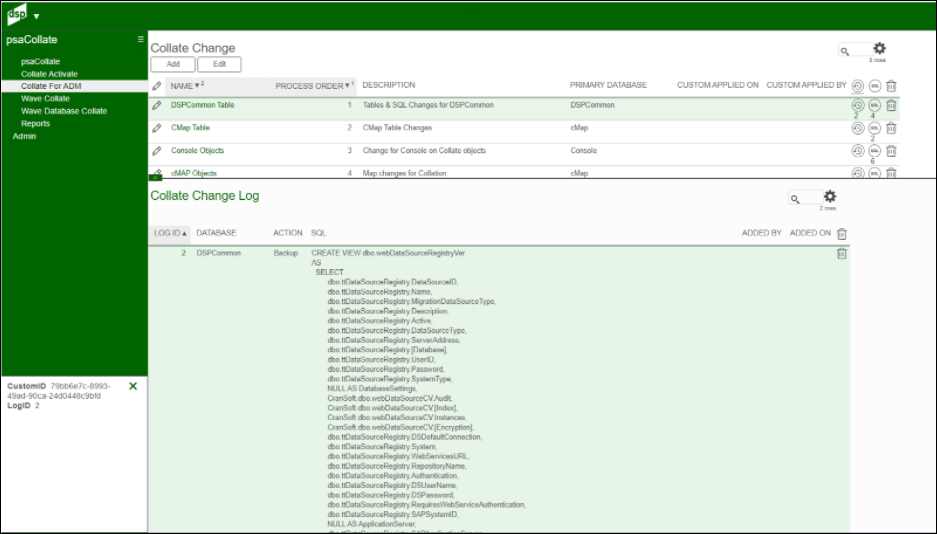The height and width of the screenshot is (534, 937).
Task: Click the Add button
Action: [173, 64]
